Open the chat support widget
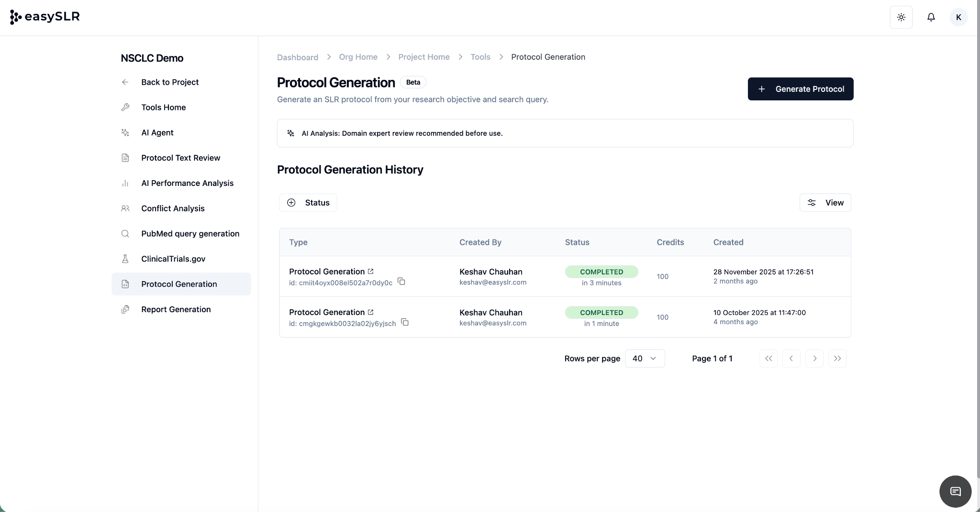 pos(955,491)
